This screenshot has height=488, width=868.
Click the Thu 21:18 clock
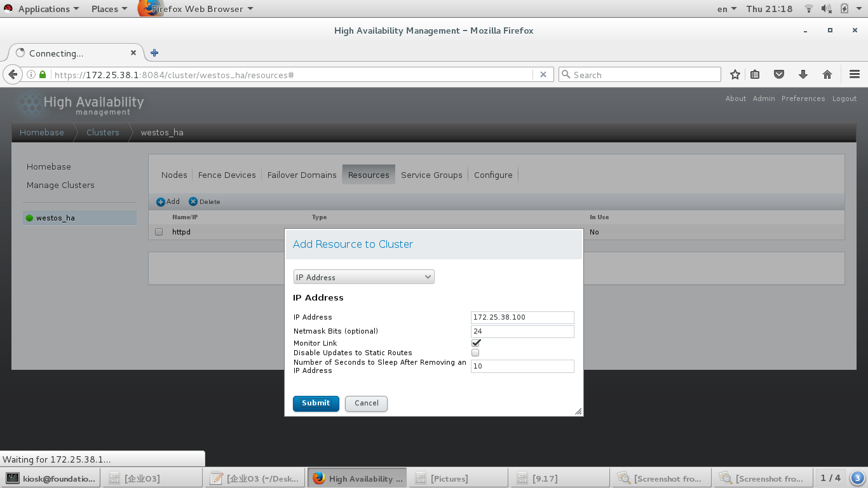click(770, 9)
